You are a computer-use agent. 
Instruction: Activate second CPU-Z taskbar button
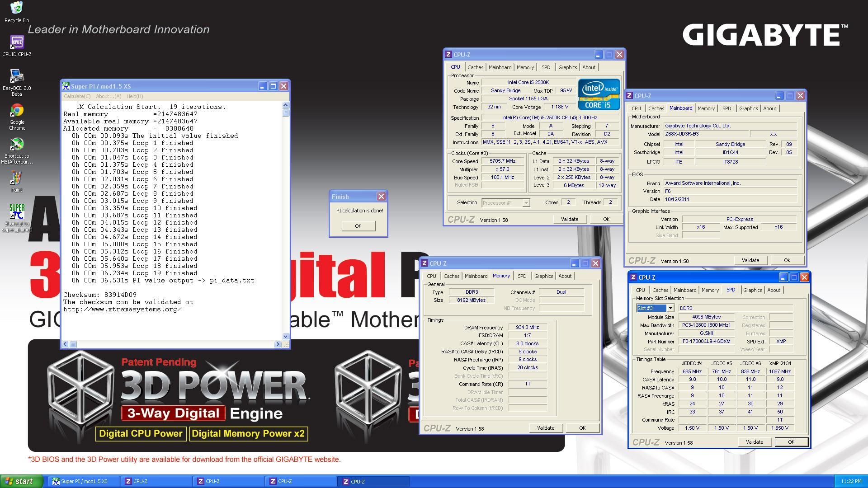pos(228,481)
